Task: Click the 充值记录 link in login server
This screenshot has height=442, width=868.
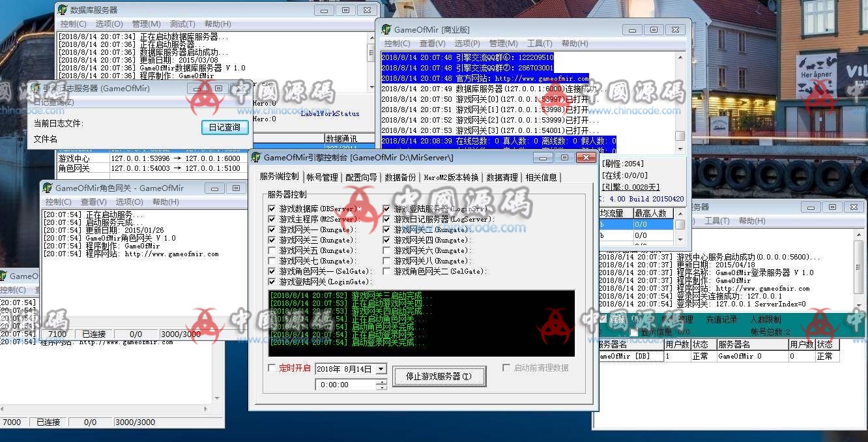Action: (x=721, y=320)
